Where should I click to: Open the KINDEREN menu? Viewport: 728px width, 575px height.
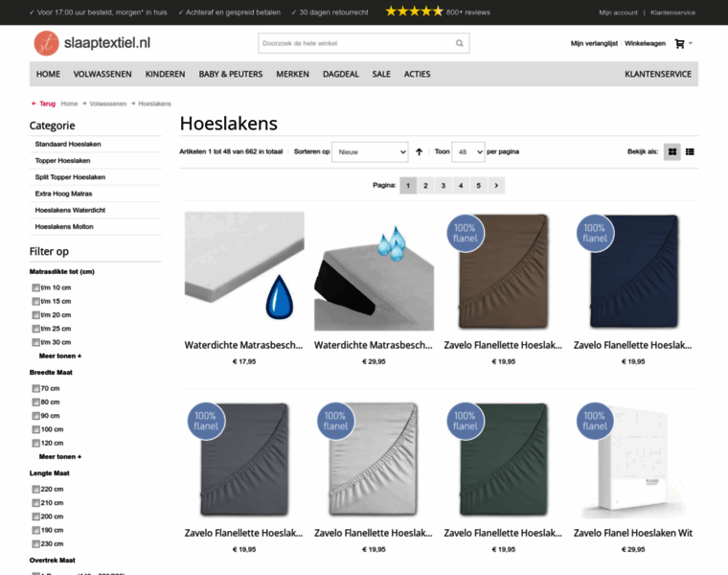[166, 74]
